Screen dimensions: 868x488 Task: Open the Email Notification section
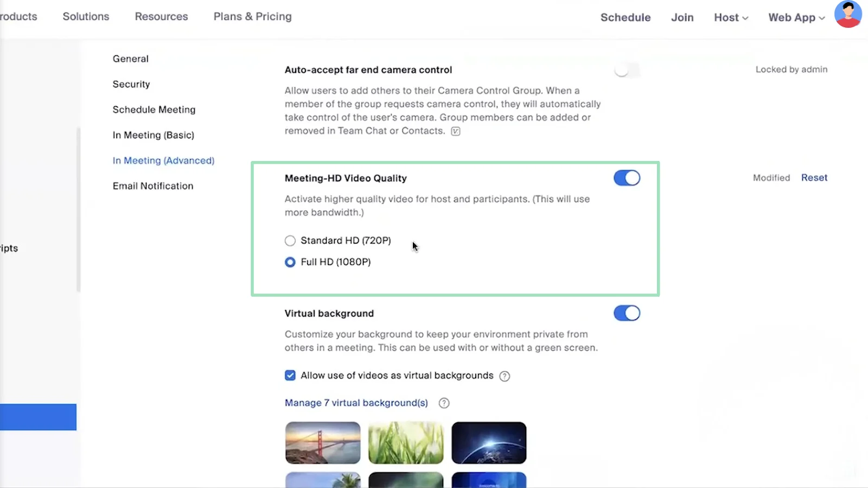[x=152, y=185]
